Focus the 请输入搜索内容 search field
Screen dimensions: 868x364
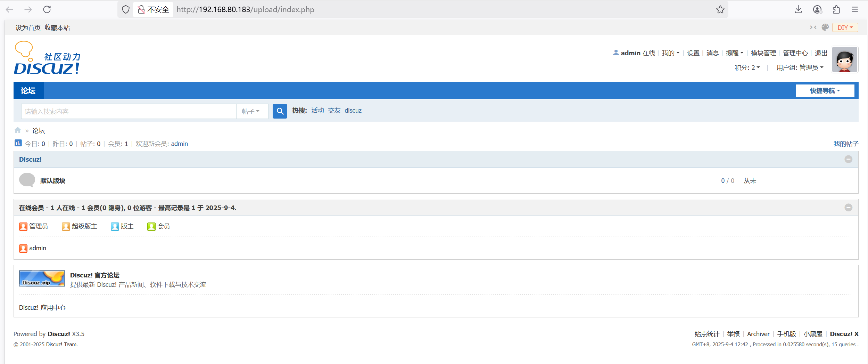(129, 111)
